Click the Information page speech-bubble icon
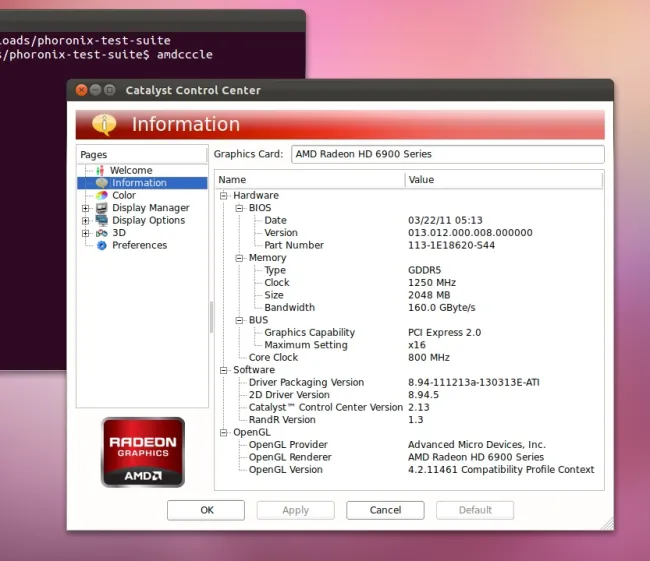The width and height of the screenshot is (650, 561). coord(102,183)
